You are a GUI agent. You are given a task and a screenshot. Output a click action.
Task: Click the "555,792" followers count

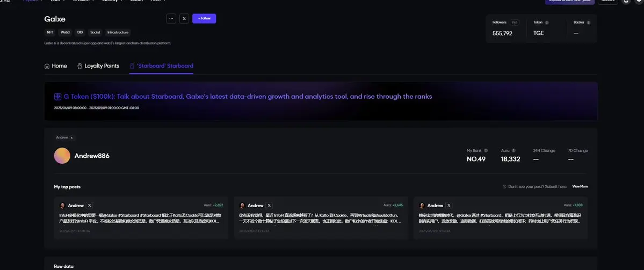click(502, 33)
